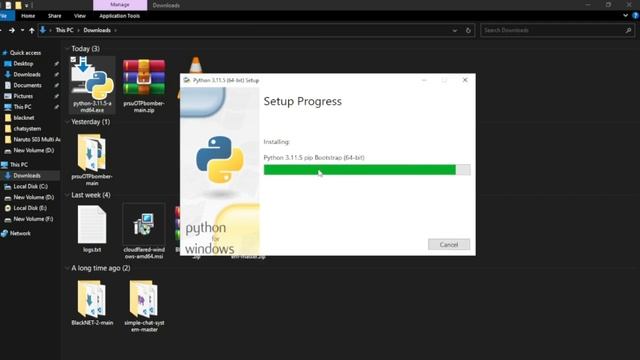Image resolution: width=640 pixels, height=360 pixels.
Task: Open the View ribbon tab
Action: [x=80, y=16]
